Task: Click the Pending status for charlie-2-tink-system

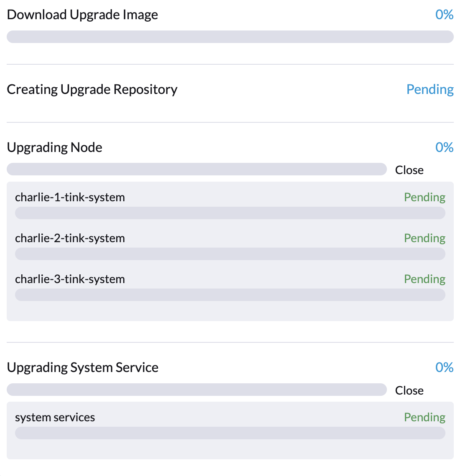Action: [x=425, y=238]
